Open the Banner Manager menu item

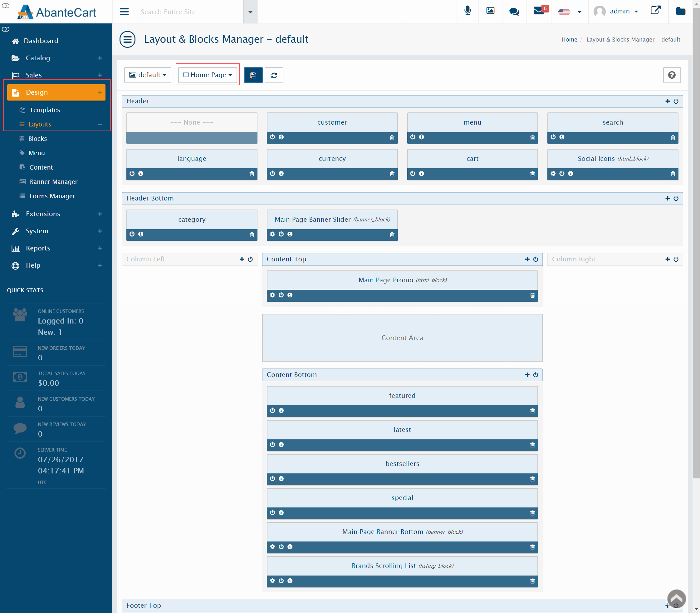(x=53, y=182)
